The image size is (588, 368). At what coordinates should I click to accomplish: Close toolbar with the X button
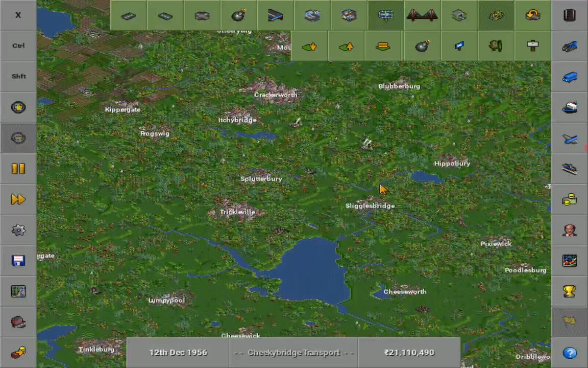[x=18, y=15]
